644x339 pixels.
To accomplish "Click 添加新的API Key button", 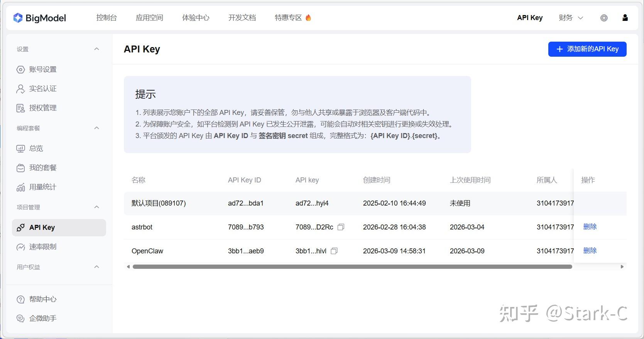I will click(587, 49).
